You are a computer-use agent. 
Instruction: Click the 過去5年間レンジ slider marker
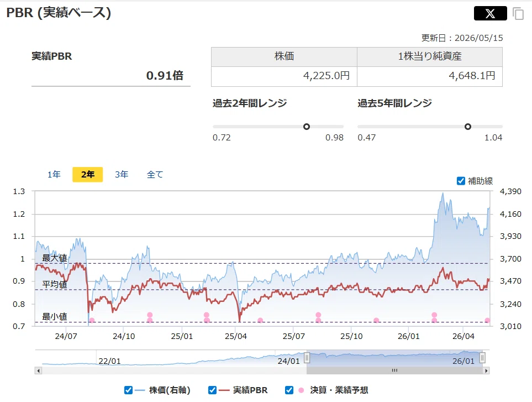click(x=468, y=127)
